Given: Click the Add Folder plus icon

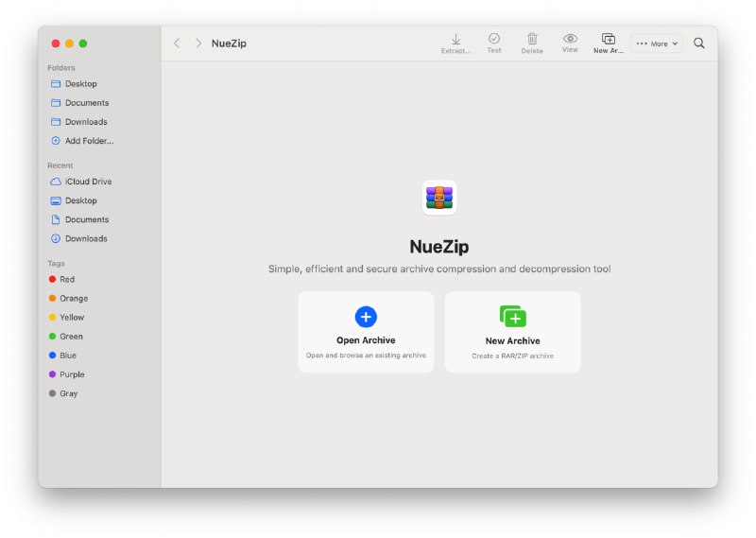Looking at the screenshot, I should click(x=56, y=141).
